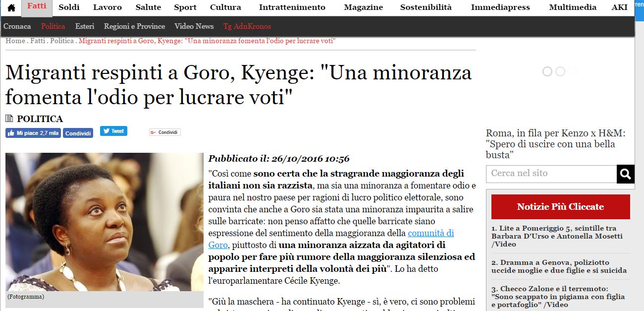Open the Lite a Pomeriggio 5 story
This screenshot has width=644, height=311.
pyautogui.click(x=557, y=236)
